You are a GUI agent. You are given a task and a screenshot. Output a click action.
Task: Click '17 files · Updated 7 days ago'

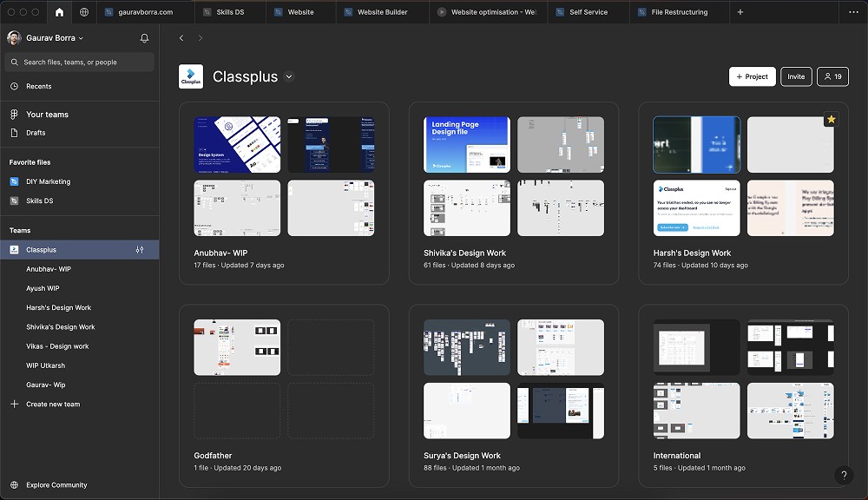click(x=239, y=266)
